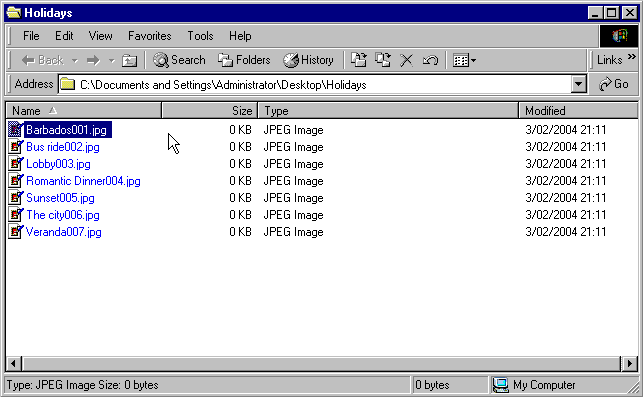This screenshot has height=397, width=643.
Task: Open the Search pane from toolbar
Action: pos(179,60)
